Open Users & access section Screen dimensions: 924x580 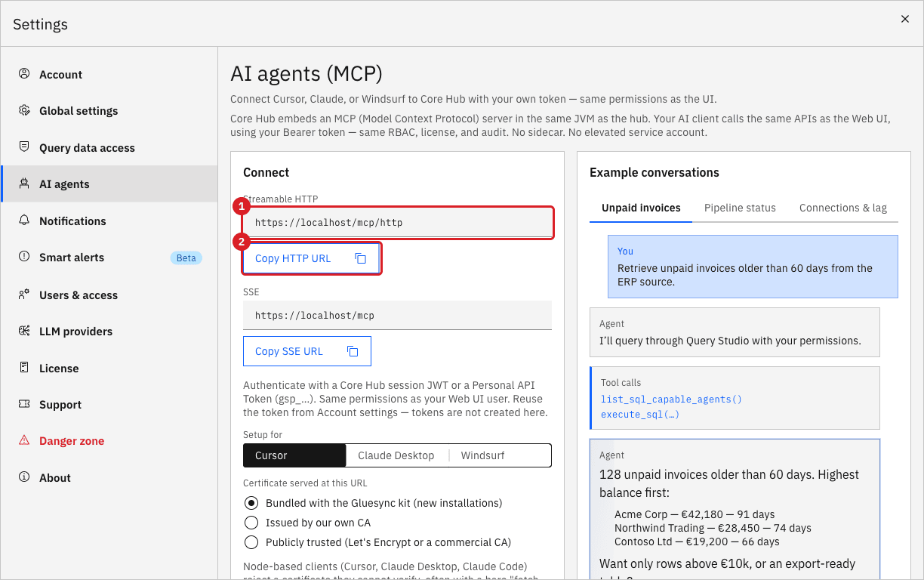[x=109, y=295]
